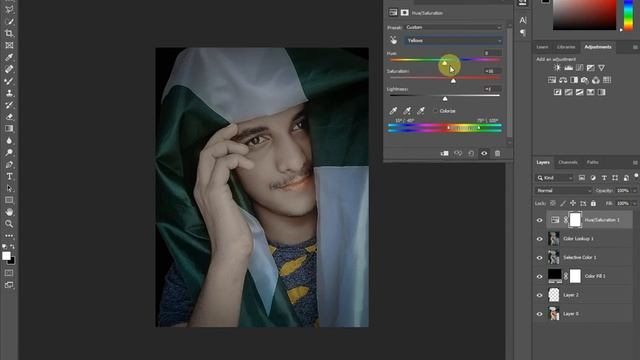
Task: Click the Saturation slider handle
Action: pos(453,81)
